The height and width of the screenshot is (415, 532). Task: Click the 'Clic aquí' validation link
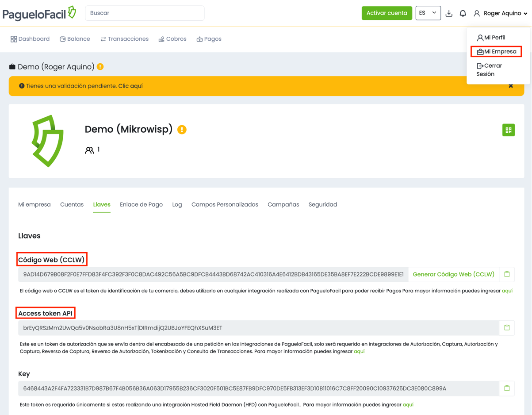130,86
